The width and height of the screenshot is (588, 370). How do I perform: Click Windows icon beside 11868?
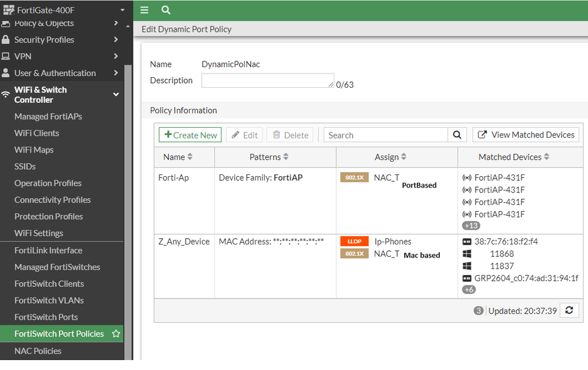(467, 254)
